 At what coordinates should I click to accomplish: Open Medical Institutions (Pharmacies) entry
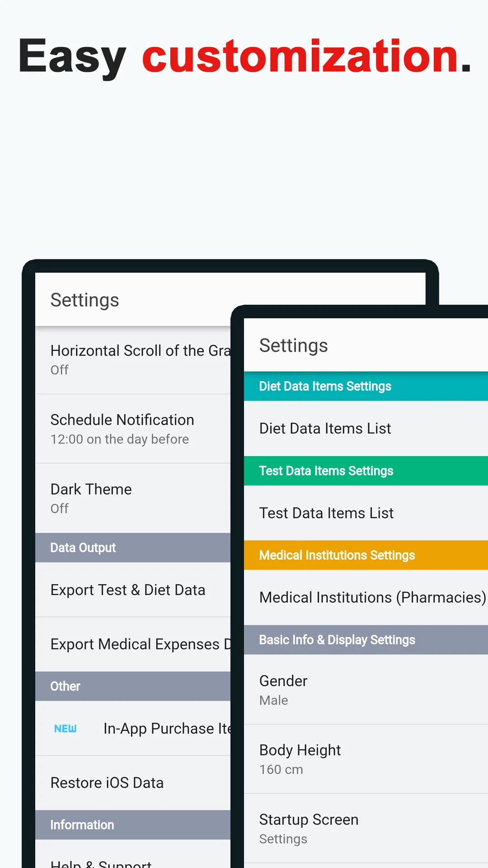tap(366, 597)
